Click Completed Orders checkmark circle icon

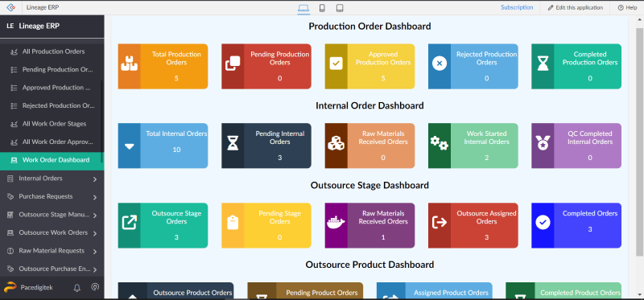pos(543,223)
